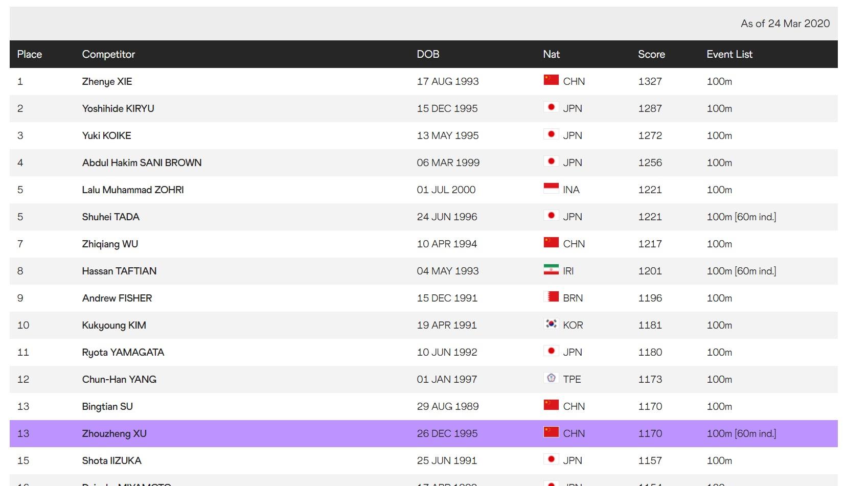Viewport: 868px width, 486px height.
Task: Open Bingtian SU athlete link
Action: tap(107, 406)
